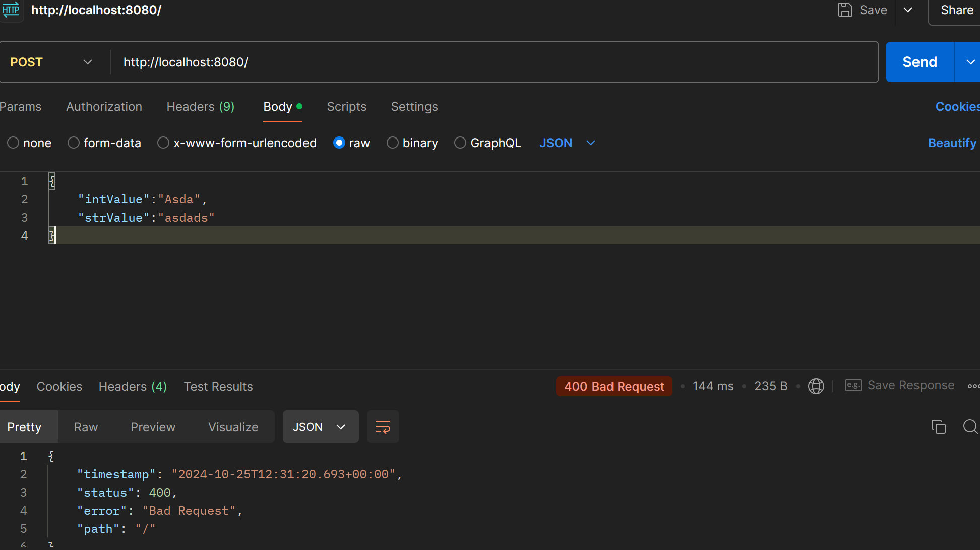980x550 pixels.
Task: Open the response more options ellipsis
Action: (x=973, y=386)
